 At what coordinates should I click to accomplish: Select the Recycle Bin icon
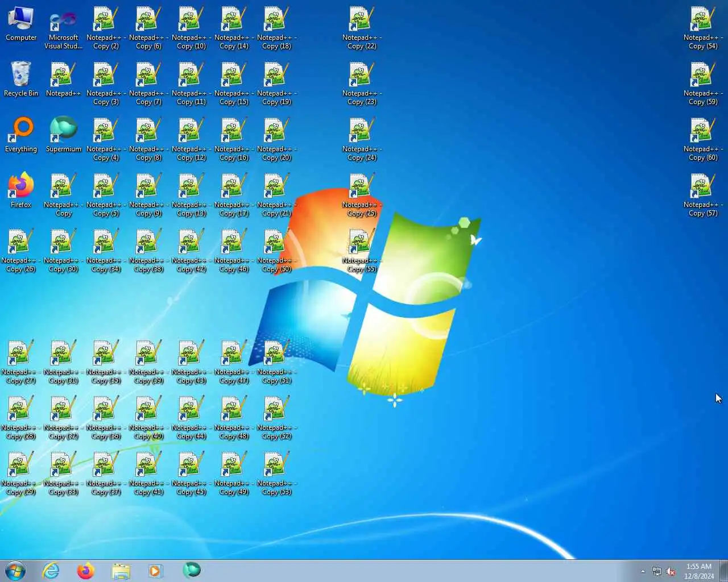tap(21, 80)
